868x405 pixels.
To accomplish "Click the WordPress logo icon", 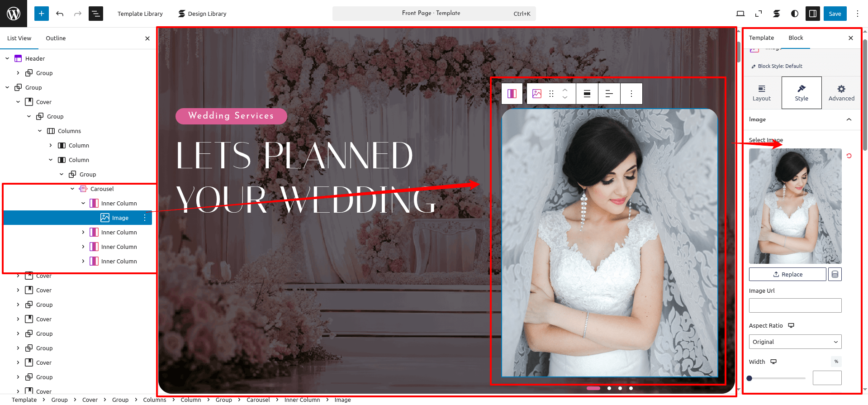I will click(14, 14).
